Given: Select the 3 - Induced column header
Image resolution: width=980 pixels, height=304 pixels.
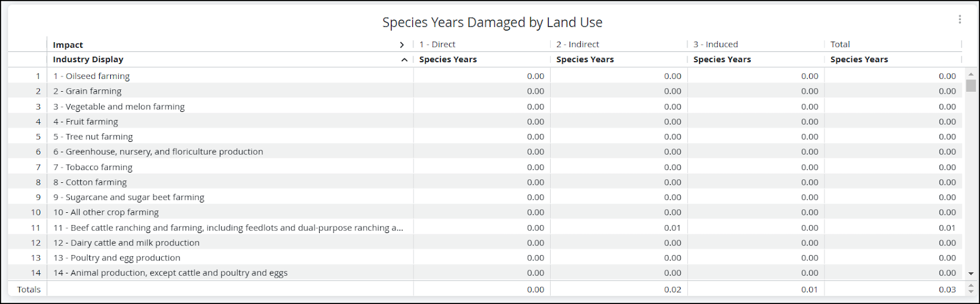Looking at the screenshot, I should tap(715, 45).
